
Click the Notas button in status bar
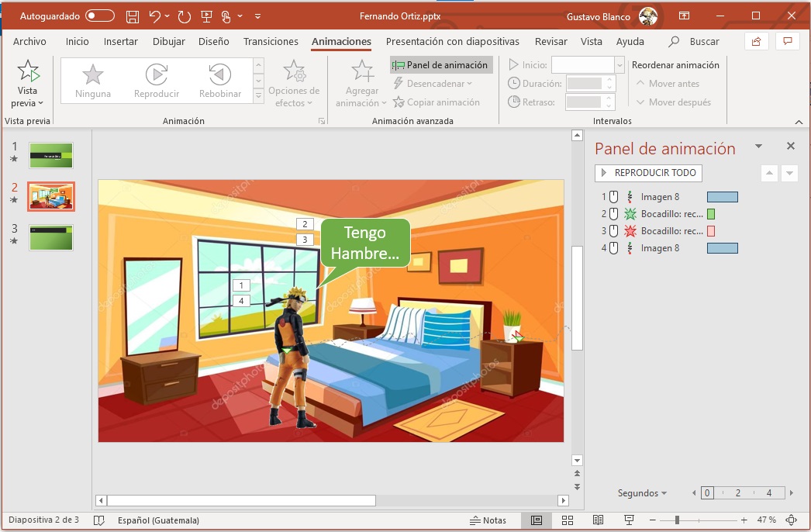click(487, 520)
